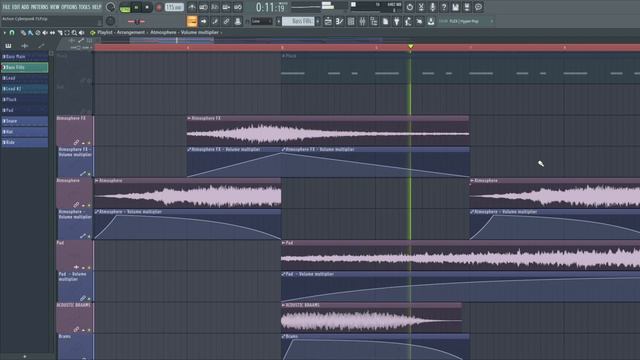
Task: Click the one-click recording microphone icon
Action: point(433,7)
